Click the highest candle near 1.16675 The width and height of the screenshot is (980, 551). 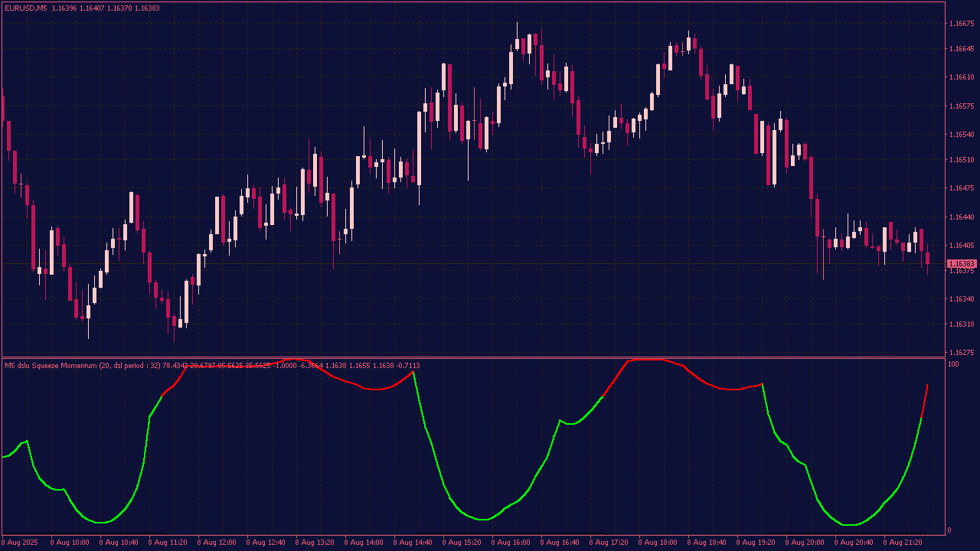pos(517,44)
